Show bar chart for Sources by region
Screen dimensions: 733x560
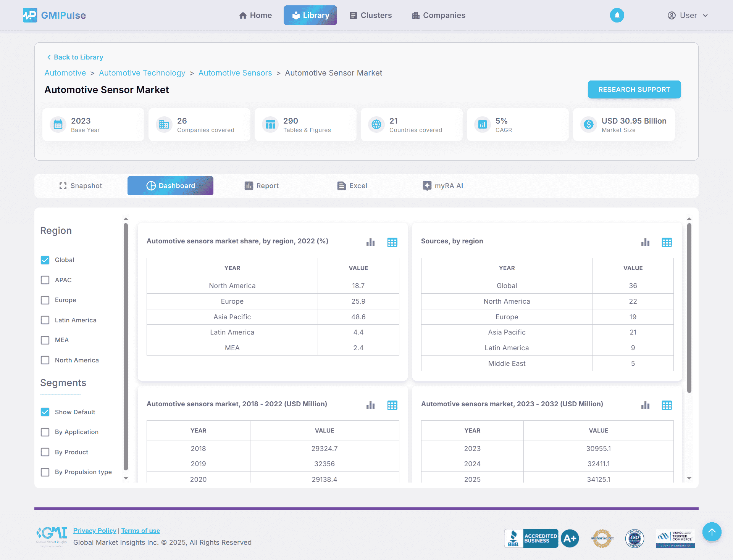pyautogui.click(x=645, y=242)
